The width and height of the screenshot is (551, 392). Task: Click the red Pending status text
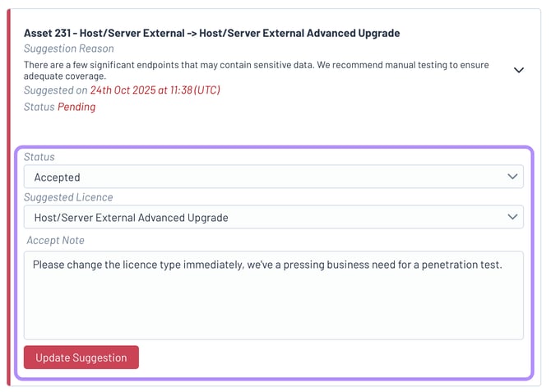pyautogui.click(x=76, y=107)
